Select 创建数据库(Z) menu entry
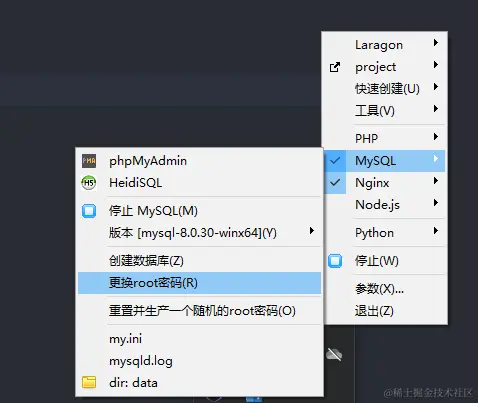 click(199, 261)
